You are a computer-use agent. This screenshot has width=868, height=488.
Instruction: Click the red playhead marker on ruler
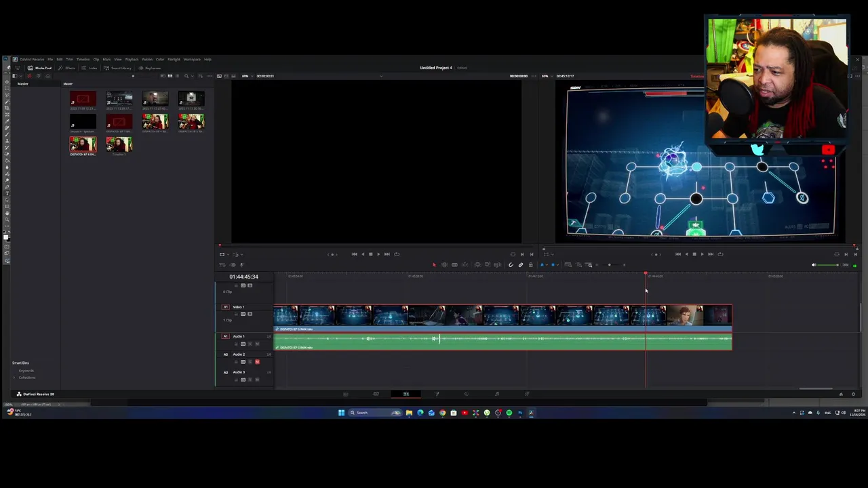tap(646, 274)
